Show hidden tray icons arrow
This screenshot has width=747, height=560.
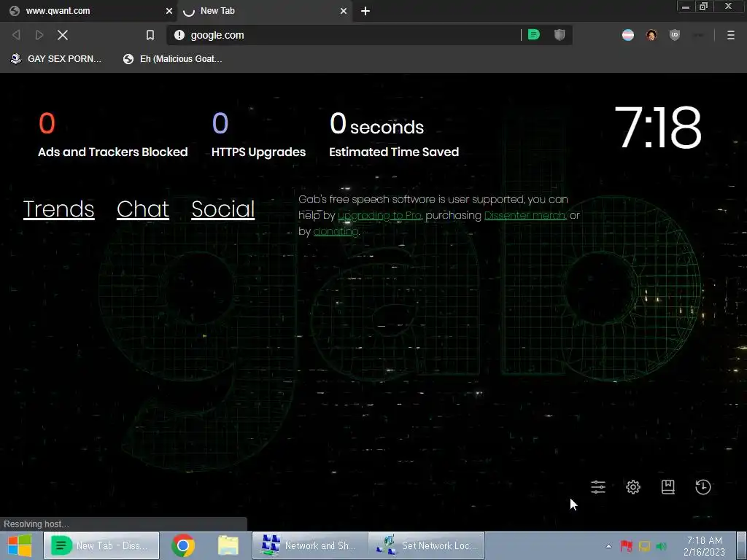click(608, 546)
